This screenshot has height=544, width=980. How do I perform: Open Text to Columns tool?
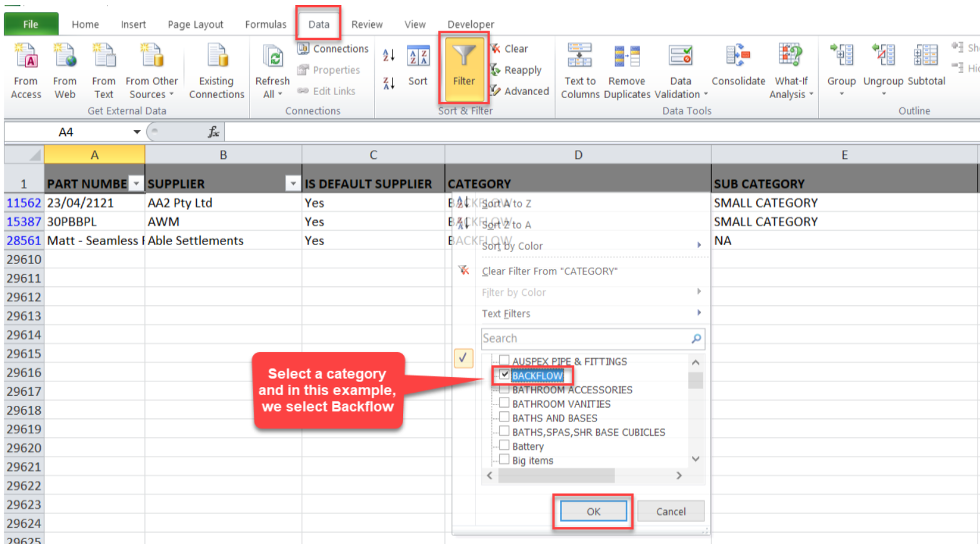(579, 58)
